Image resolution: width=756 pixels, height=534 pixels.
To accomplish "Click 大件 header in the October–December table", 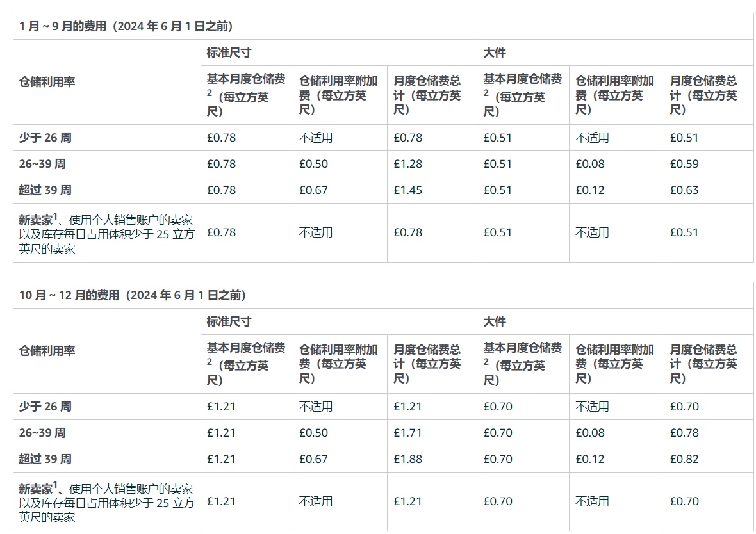I will tap(495, 321).
